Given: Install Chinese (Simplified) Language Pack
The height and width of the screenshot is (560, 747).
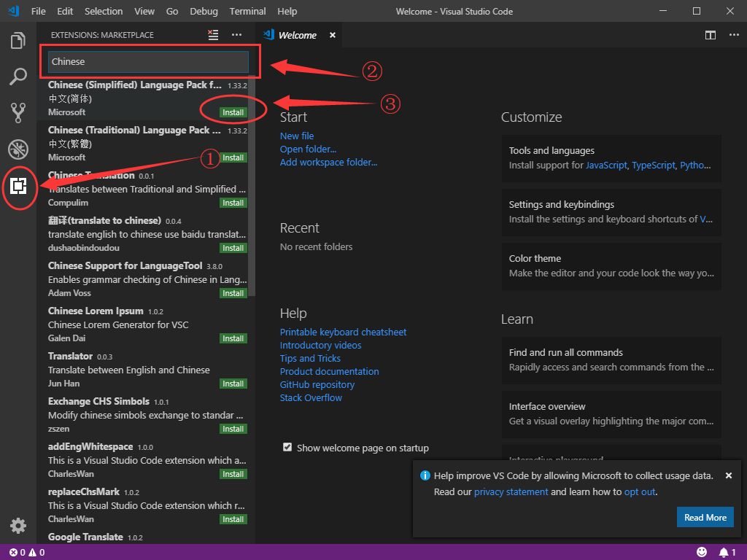Looking at the screenshot, I should (x=233, y=112).
